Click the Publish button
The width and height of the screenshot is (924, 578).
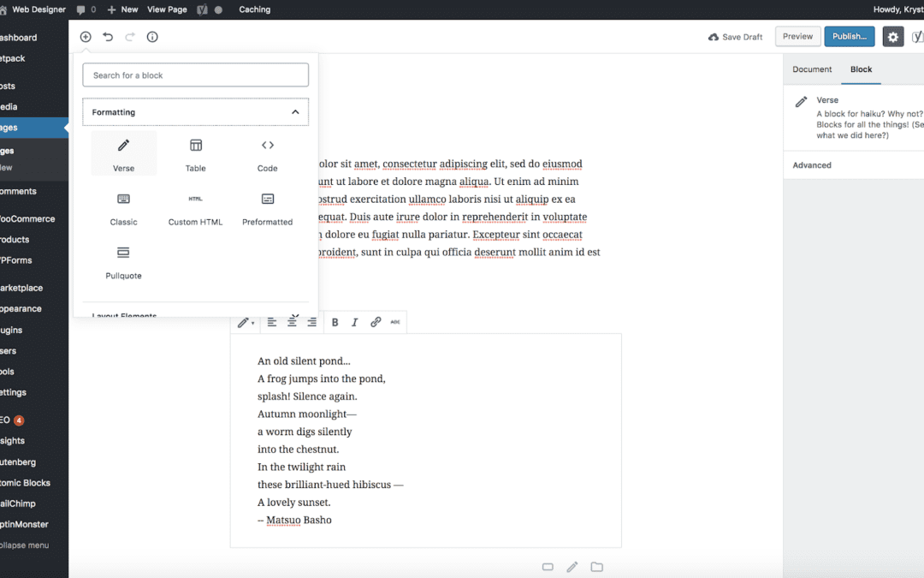(x=849, y=36)
